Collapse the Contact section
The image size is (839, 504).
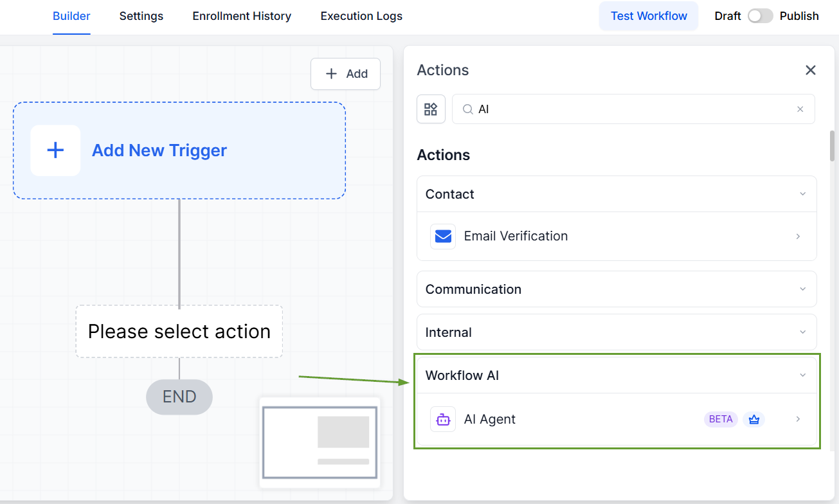(x=802, y=194)
